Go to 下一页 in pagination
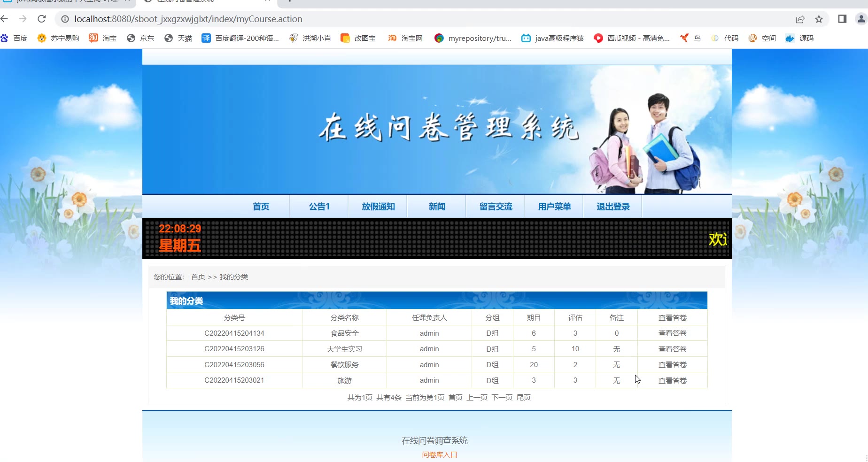The height and width of the screenshot is (462, 868). click(x=502, y=398)
